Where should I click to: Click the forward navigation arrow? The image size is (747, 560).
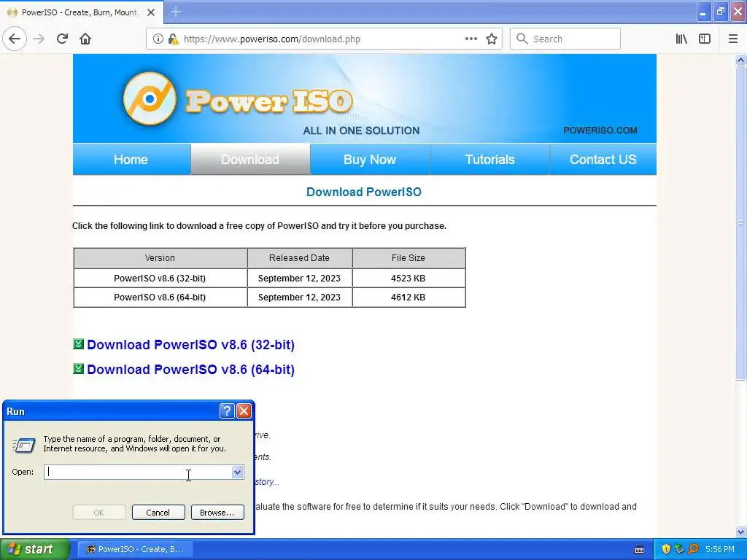point(39,39)
